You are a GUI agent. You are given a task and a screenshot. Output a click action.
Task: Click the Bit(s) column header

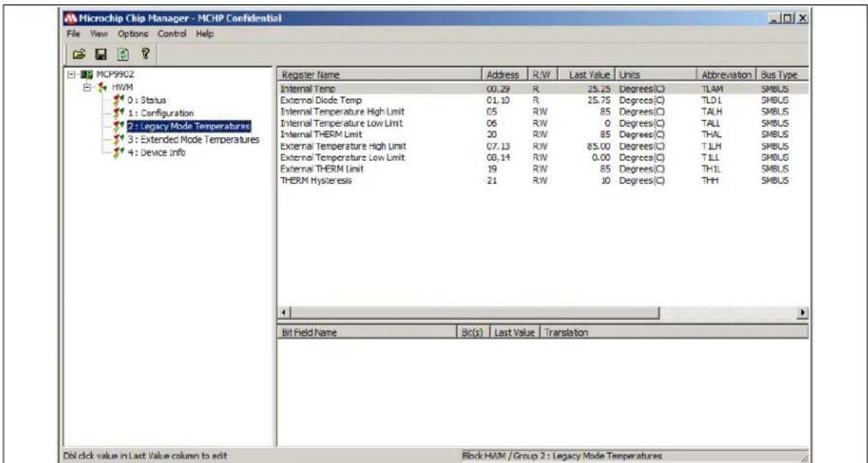click(x=472, y=332)
